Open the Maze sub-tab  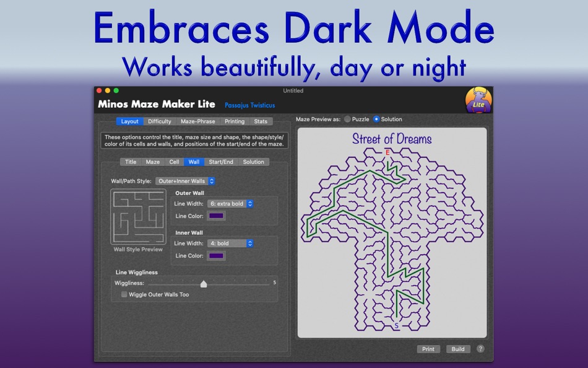tap(153, 162)
